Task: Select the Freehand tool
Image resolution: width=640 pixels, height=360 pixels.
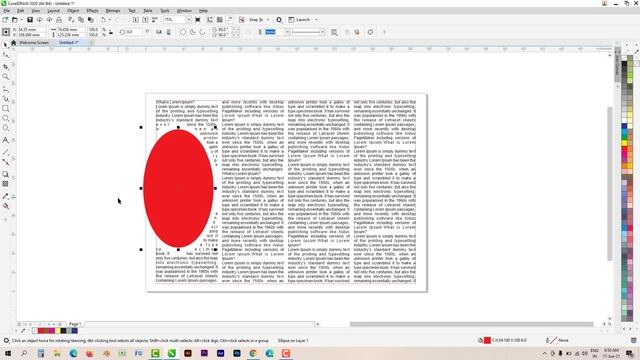Action: pos(6,89)
